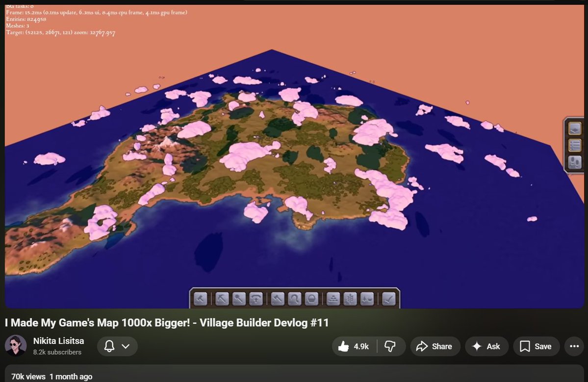The height and width of the screenshot is (382, 588).
Task: Like the video with 4.9k likes
Action: click(354, 346)
